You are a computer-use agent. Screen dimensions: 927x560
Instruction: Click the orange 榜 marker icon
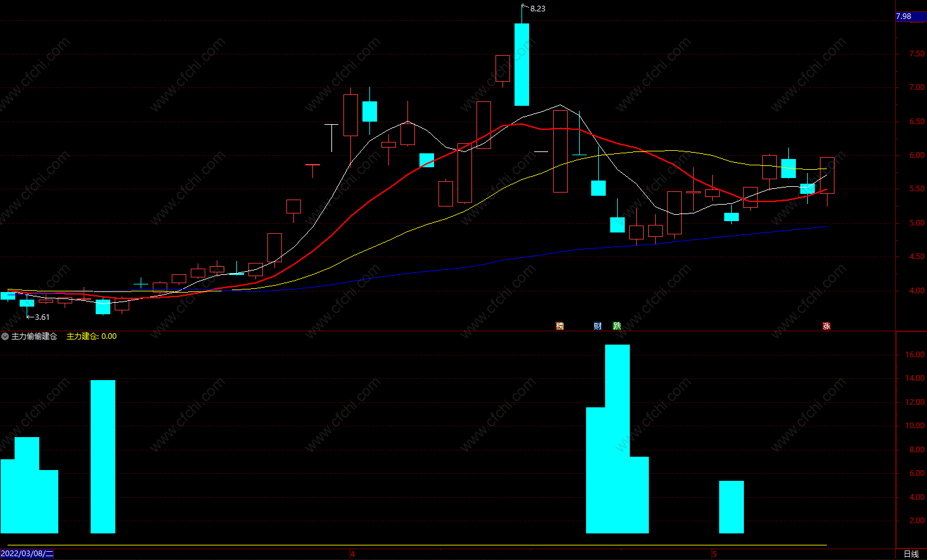point(559,326)
